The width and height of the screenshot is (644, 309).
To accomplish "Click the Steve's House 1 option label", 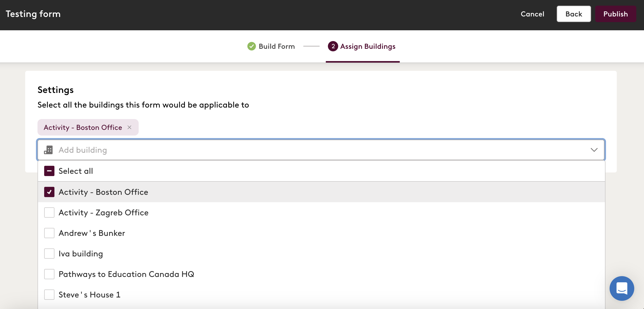I will point(89,295).
